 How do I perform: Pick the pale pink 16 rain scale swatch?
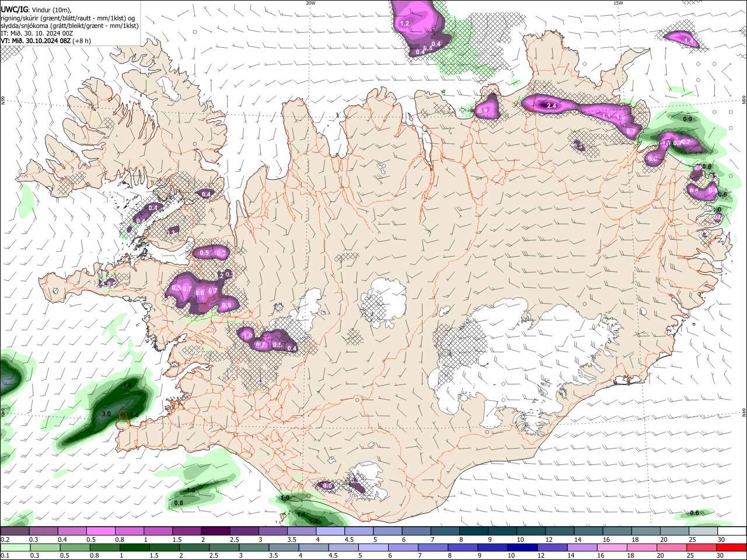point(612,547)
